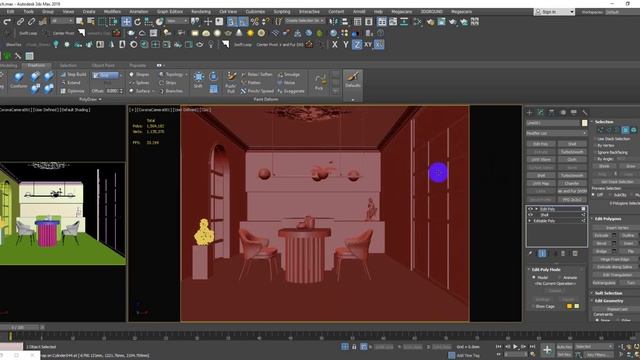Open the Rendering menu
The image size is (640, 360).
(x=201, y=12)
